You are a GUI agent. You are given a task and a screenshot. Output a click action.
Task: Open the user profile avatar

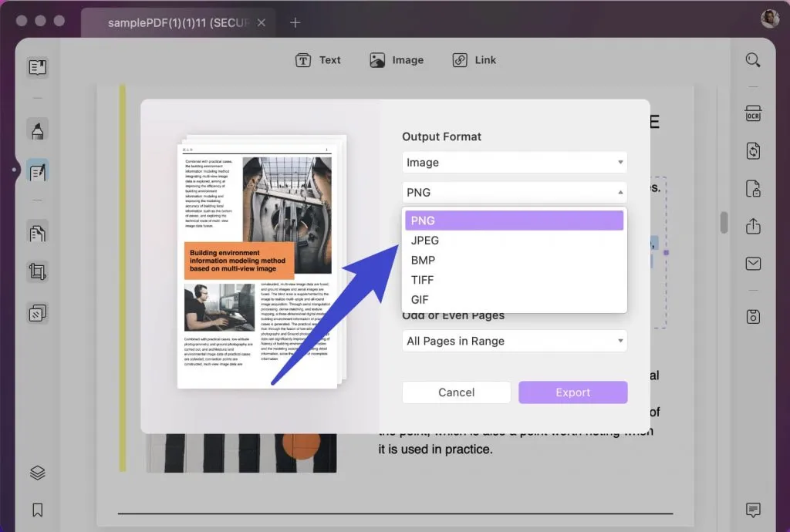(770, 19)
